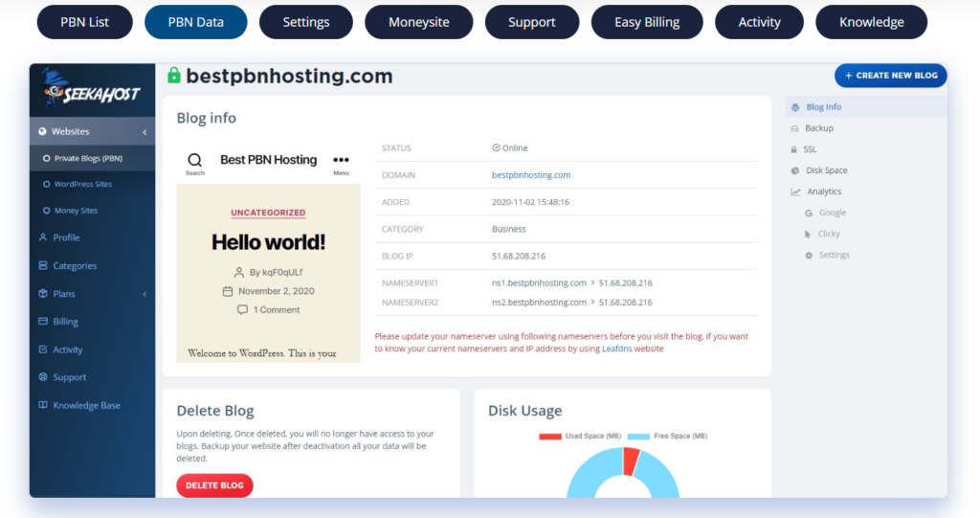Viewport: 980px width, 518px height.
Task: Click the Settings gear icon under Analytics
Action: (x=809, y=256)
